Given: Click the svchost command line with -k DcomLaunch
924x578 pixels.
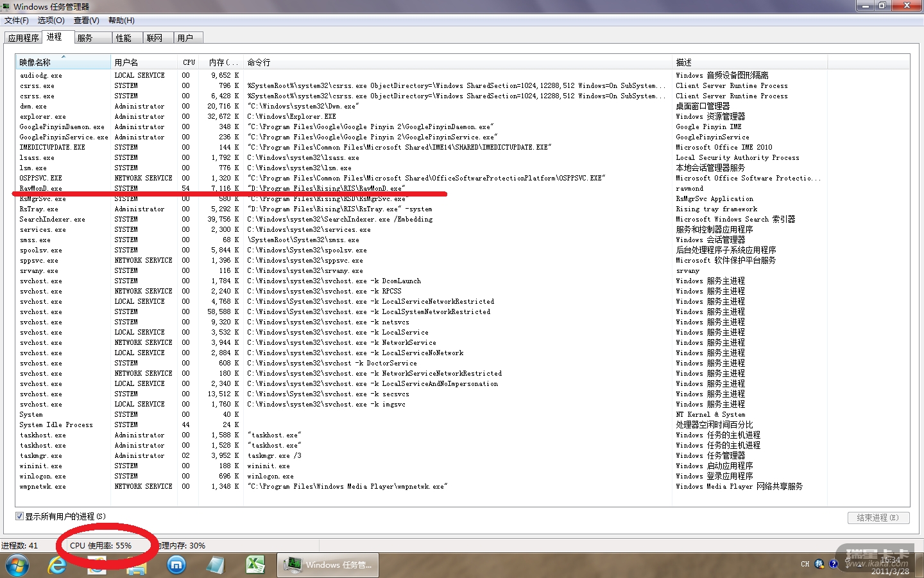Looking at the screenshot, I should 334,281.
